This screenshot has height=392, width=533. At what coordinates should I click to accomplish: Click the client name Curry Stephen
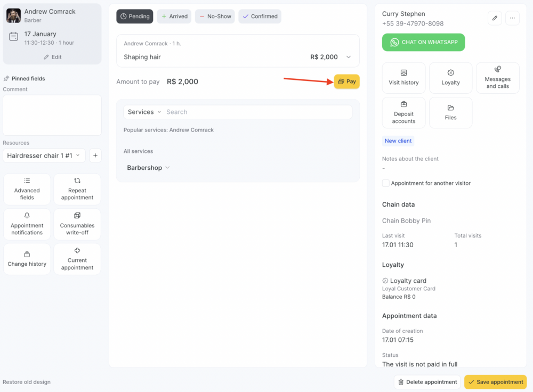403,14
